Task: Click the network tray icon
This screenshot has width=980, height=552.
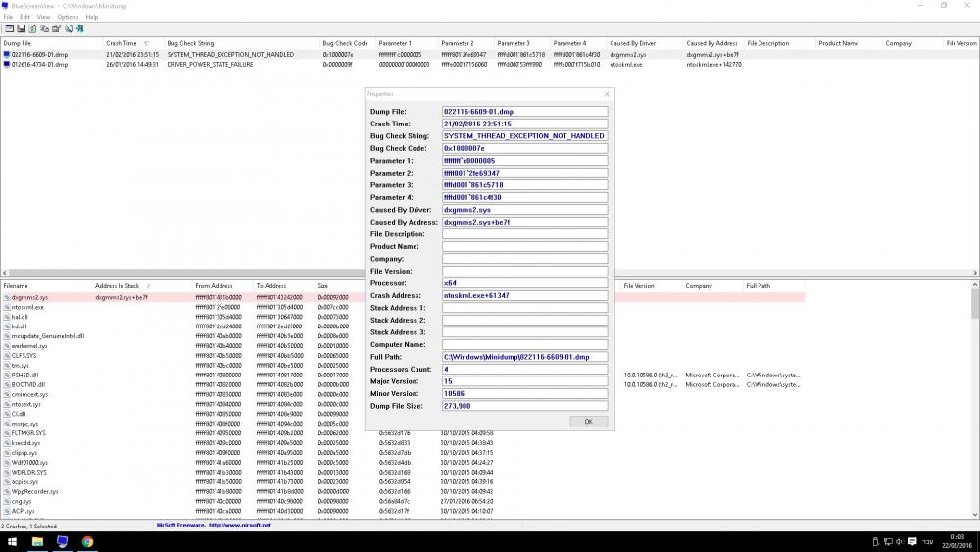Action: [x=888, y=542]
